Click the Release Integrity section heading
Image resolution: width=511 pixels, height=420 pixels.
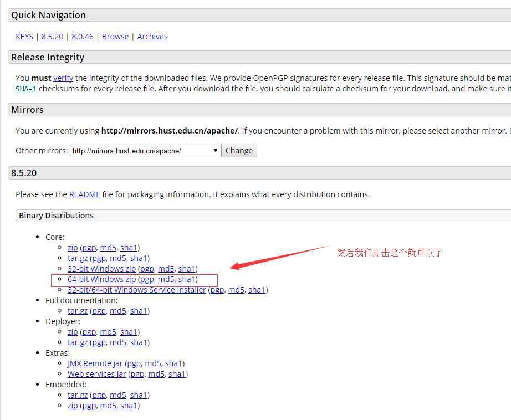click(48, 57)
